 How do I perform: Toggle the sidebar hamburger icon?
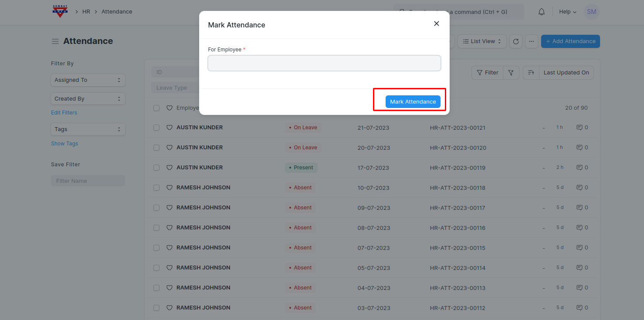tap(55, 41)
